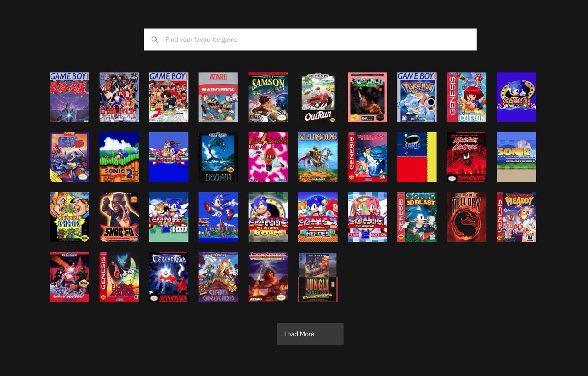Select the Shaq-Fu game cover

(x=119, y=217)
